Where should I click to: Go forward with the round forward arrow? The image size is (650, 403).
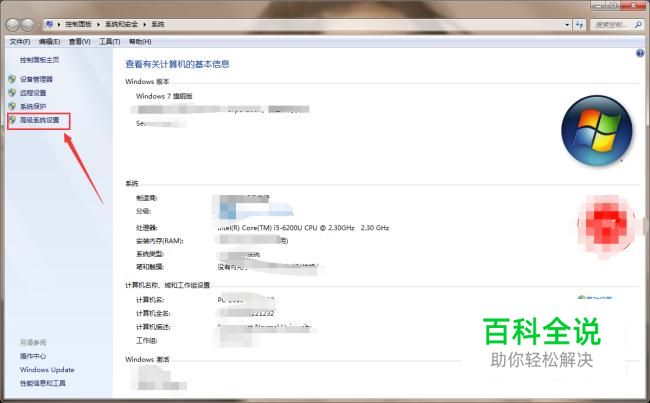(x=28, y=25)
